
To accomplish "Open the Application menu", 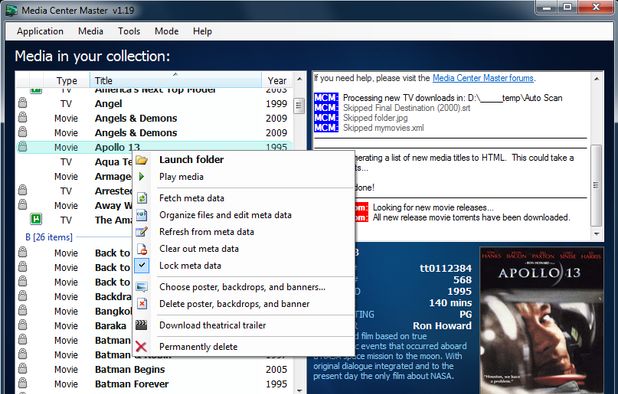I will point(40,31).
